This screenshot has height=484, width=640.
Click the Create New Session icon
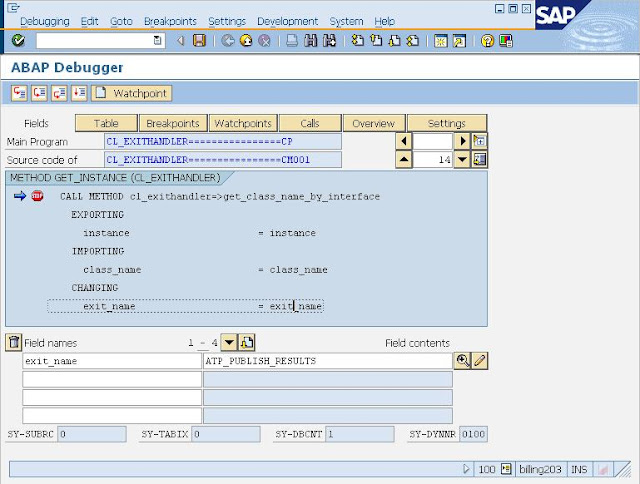440,40
